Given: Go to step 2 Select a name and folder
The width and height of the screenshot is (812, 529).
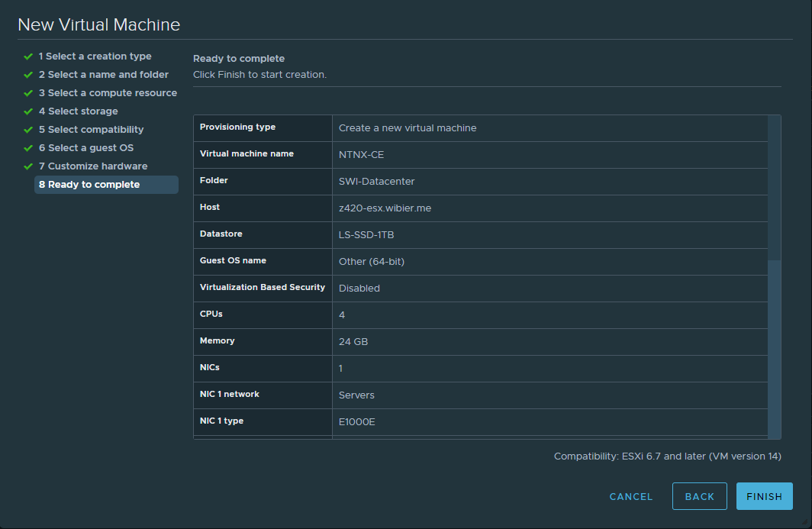Looking at the screenshot, I should [103, 75].
